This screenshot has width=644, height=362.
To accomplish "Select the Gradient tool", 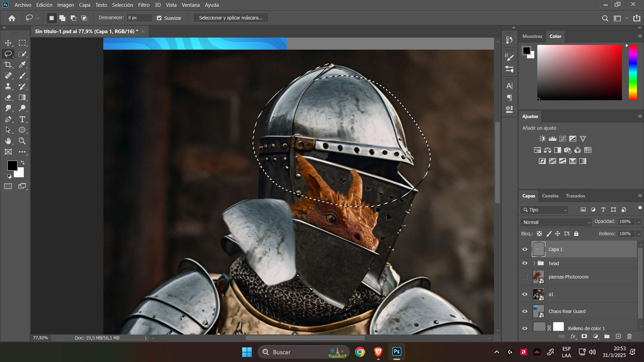I will tap(22, 98).
